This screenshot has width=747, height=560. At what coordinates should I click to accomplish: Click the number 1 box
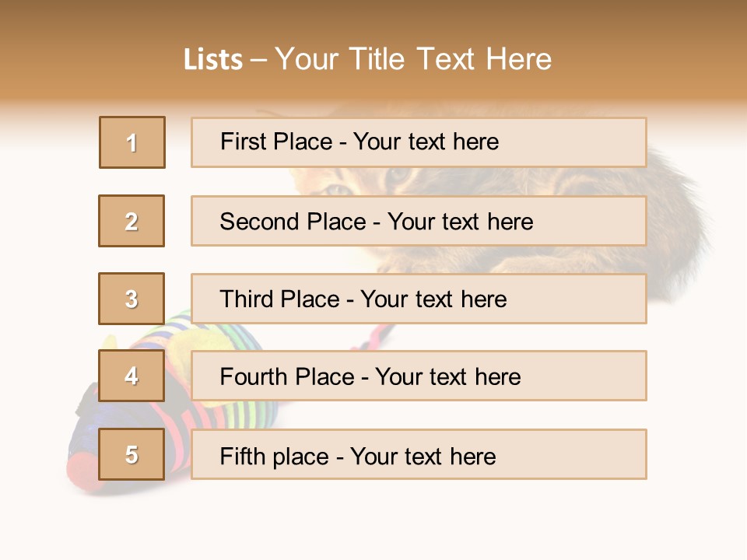(x=132, y=142)
